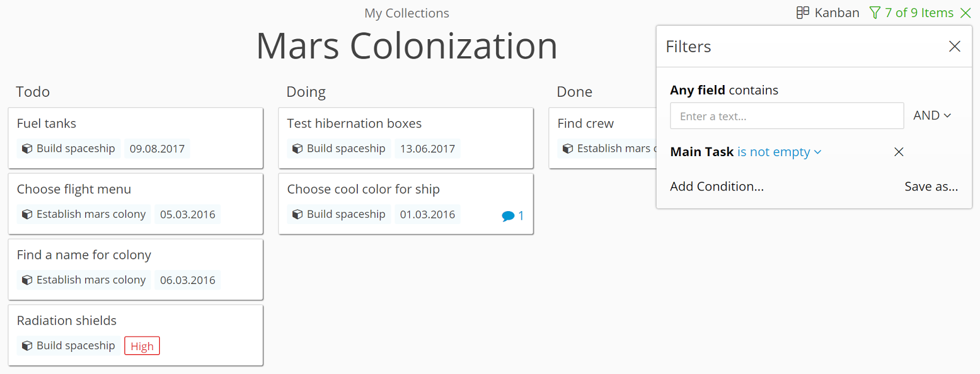The width and height of the screenshot is (980, 374).
Task: Open the Choose flight menu card
Action: (135, 204)
